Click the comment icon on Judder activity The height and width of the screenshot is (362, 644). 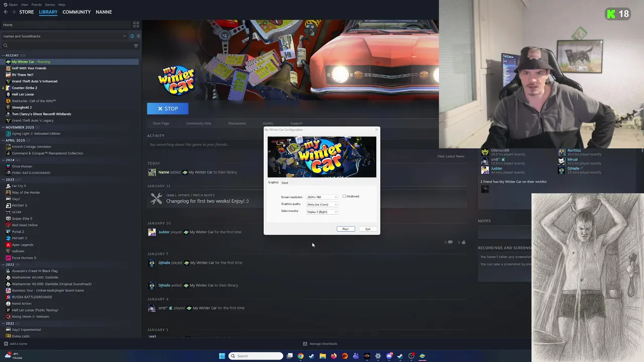coord(450,242)
